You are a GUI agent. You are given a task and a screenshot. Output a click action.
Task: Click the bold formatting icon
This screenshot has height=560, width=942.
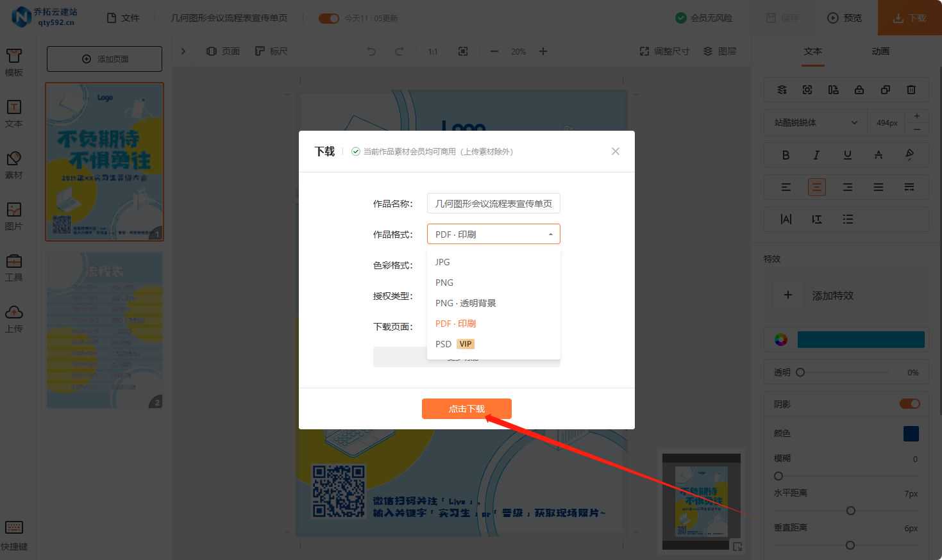(786, 155)
